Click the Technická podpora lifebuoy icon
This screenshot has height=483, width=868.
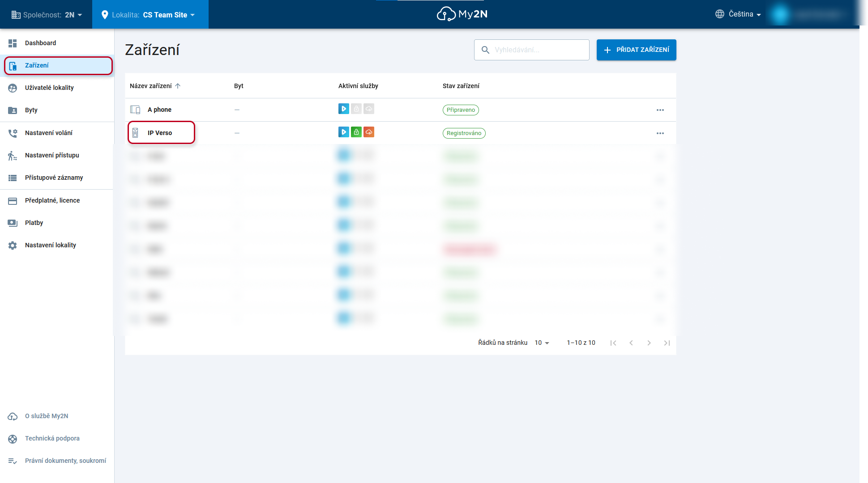click(x=13, y=439)
